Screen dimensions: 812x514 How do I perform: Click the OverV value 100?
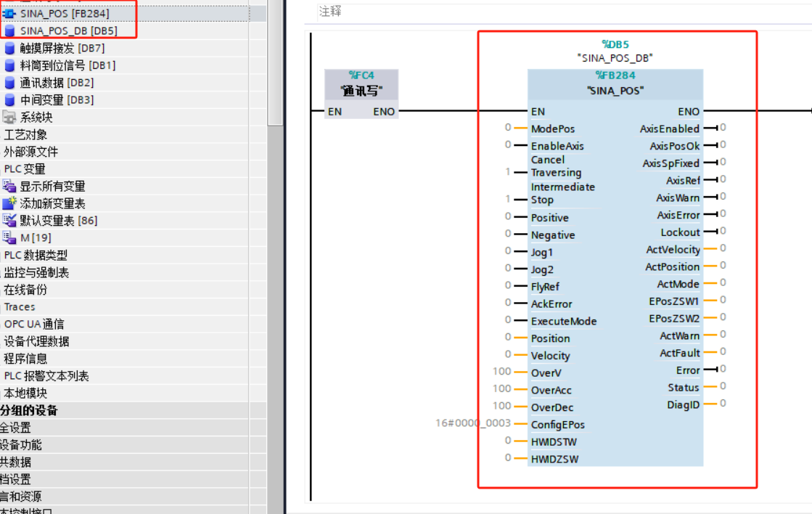coord(502,371)
